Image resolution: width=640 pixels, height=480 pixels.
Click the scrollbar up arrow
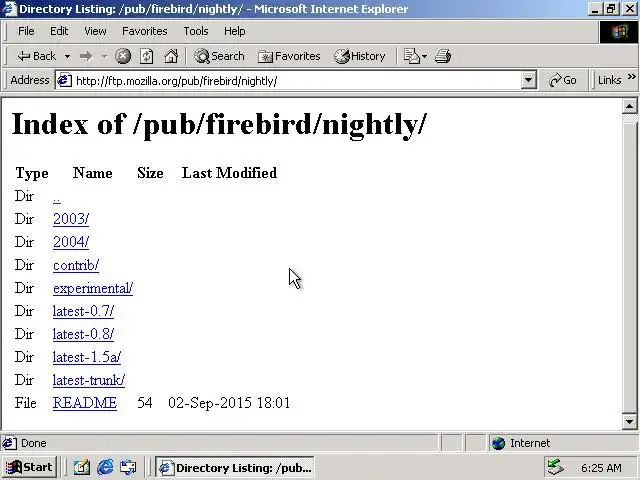[629, 107]
